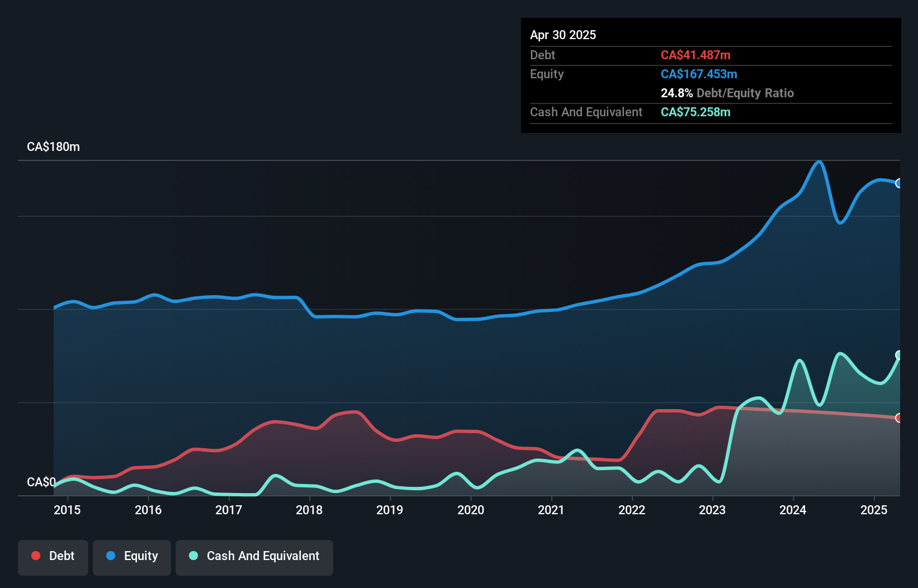918x588 pixels.
Task: Click the equity peak near 2024 on the chart
Action: [x=818, y=162]
